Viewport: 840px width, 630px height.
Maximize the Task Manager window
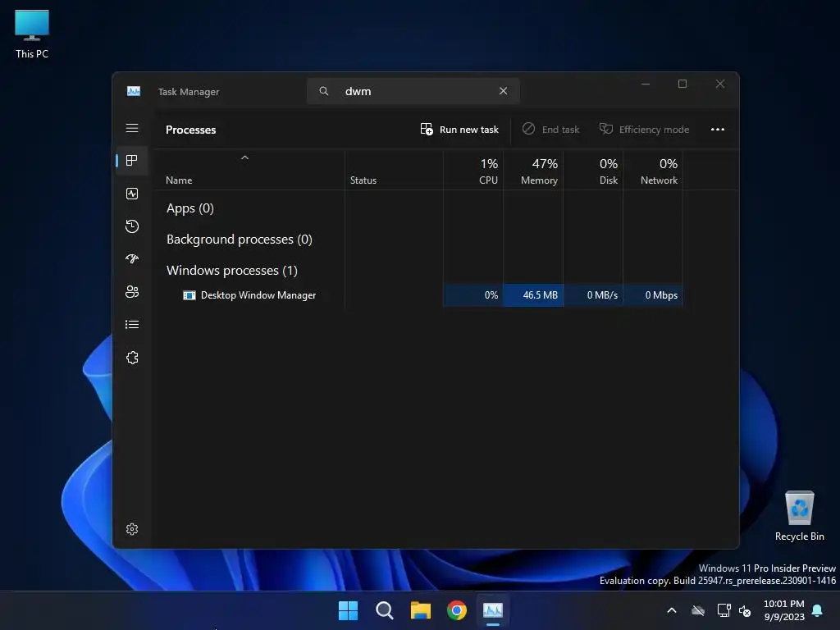[x=682, y=84]
